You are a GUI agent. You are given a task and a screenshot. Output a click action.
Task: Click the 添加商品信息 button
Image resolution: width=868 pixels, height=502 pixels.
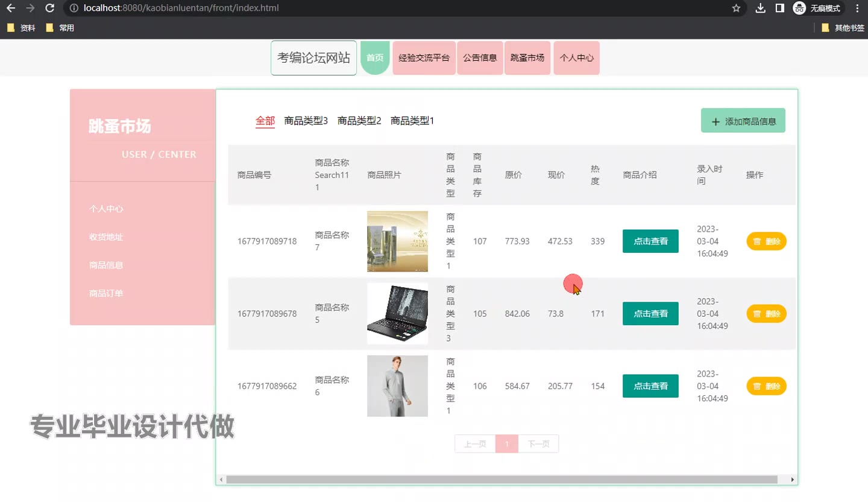point(743,121)
